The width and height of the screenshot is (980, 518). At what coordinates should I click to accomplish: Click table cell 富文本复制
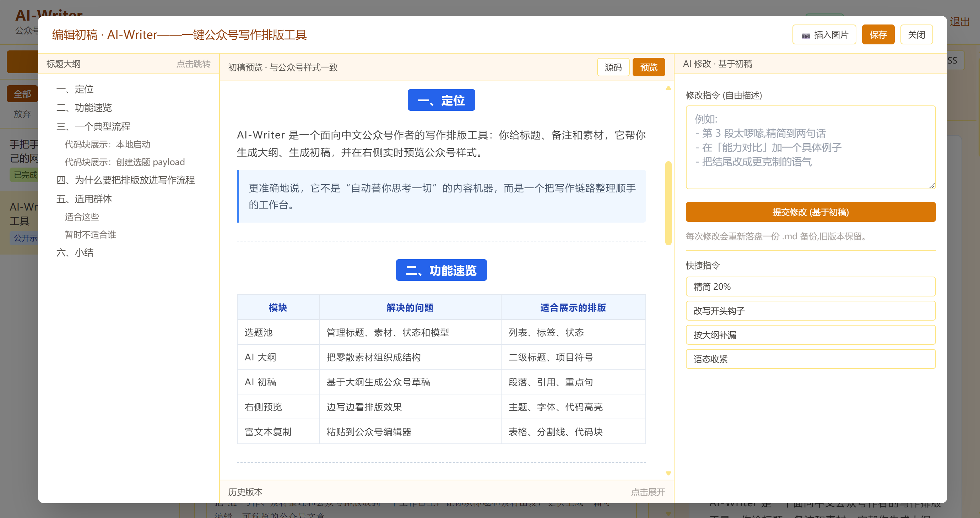click(x=278, y=432)
